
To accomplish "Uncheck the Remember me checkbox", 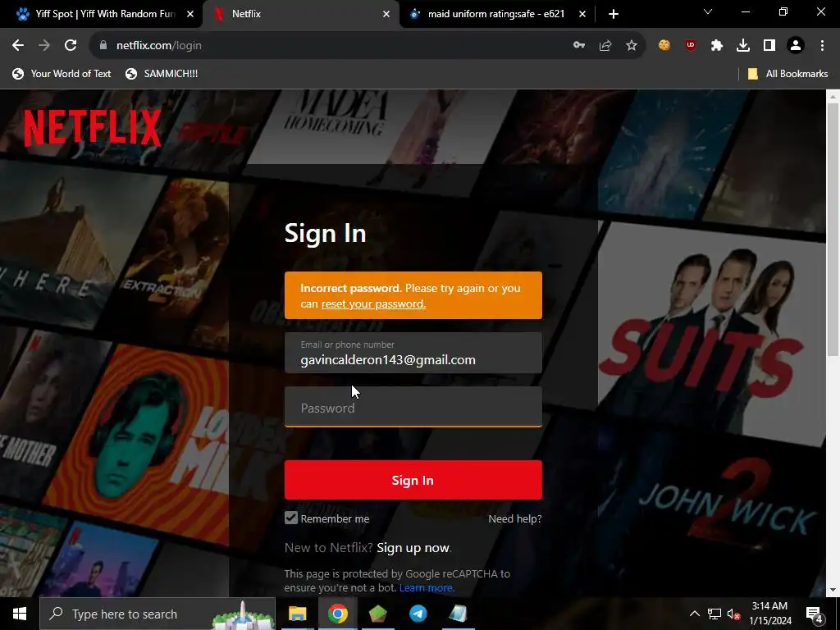I will point(291,518).
